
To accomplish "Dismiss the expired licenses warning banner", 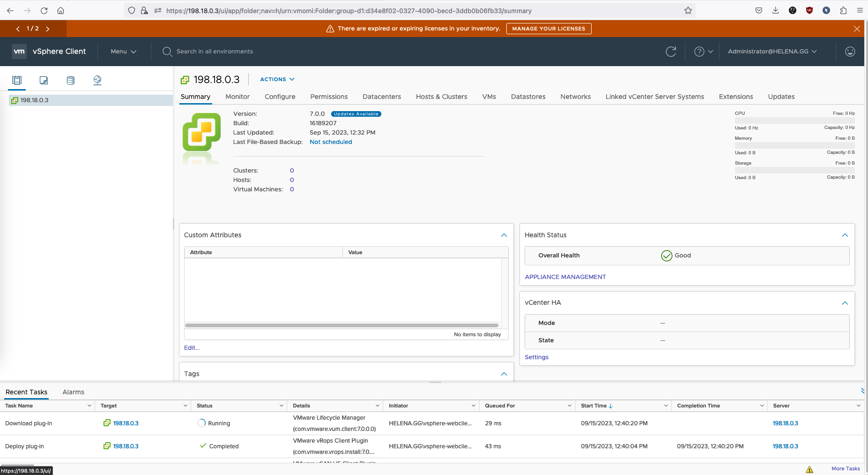I will (856, 29).
